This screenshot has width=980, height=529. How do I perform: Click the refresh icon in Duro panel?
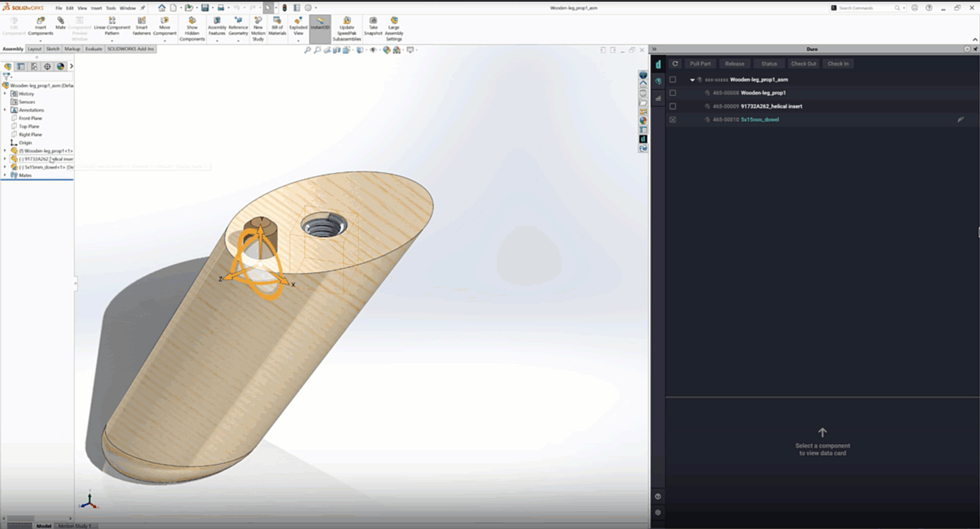[676, 63]
